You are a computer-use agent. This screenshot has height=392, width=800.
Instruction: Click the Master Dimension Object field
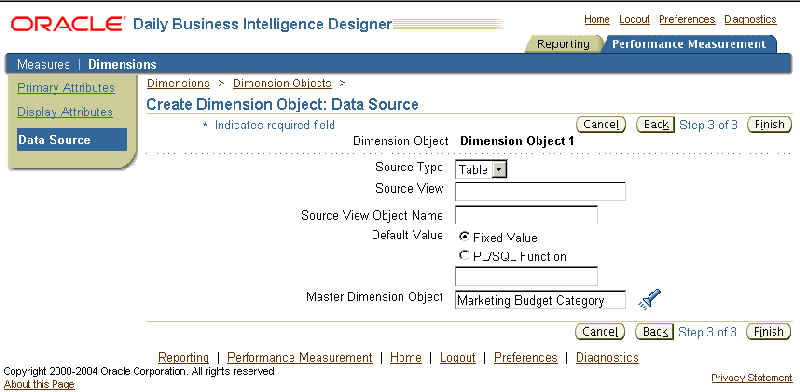click(540, 300)
